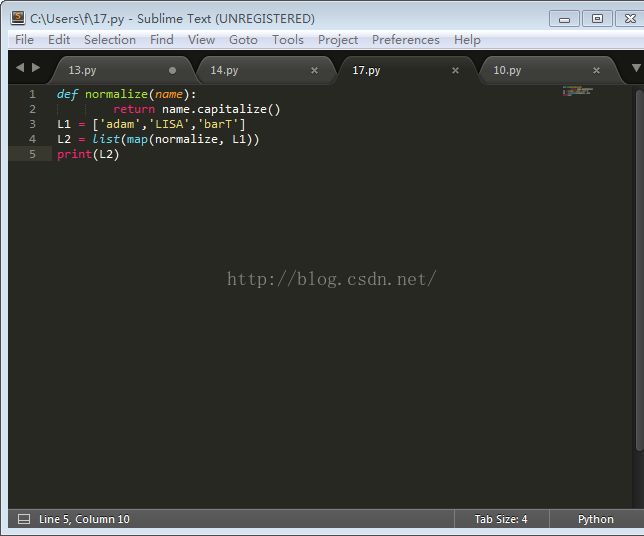Maximize the Sublime Text window
The image size is (644, 536).
597,19
